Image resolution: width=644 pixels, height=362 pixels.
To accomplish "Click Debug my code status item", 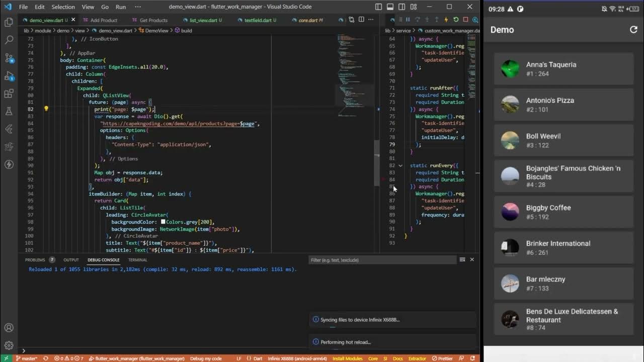I will click(206, 358).
